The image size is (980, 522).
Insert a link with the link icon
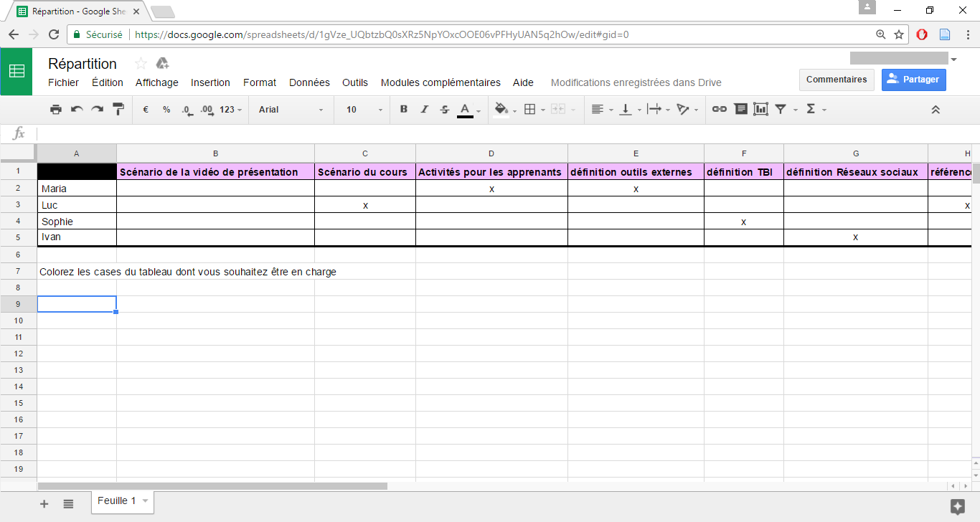pos(720,110)
